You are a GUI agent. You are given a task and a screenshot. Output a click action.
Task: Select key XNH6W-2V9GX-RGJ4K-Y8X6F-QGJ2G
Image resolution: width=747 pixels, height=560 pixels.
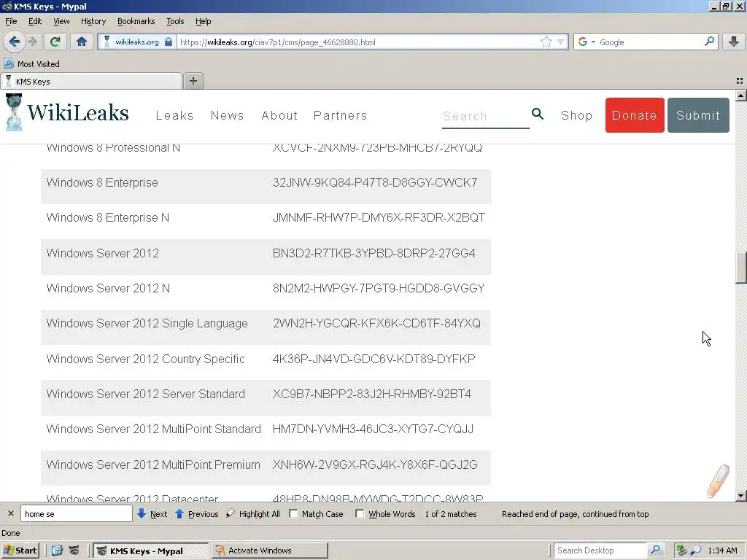coord(375,464)
